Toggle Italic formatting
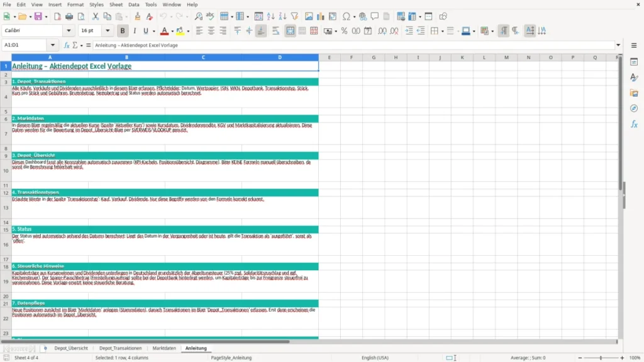Image resolution: width=644 pixels, height=362 pixels. (135, 31)
